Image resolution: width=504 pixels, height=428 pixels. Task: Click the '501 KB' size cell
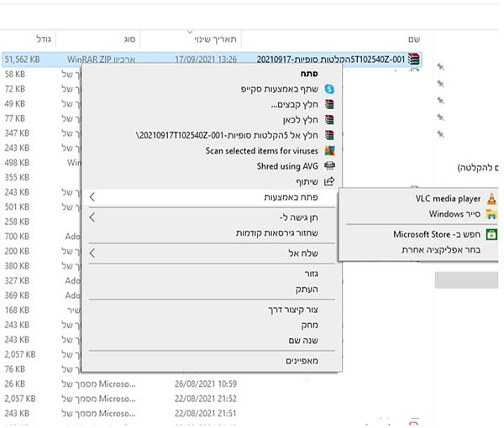click(17, 207)
